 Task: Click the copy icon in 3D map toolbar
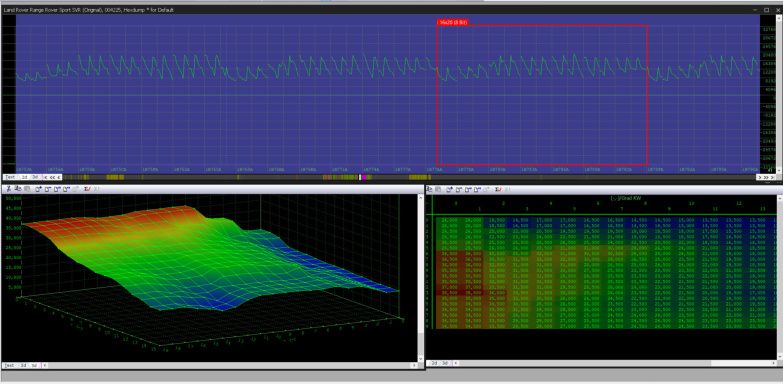[x=17, y=189]
